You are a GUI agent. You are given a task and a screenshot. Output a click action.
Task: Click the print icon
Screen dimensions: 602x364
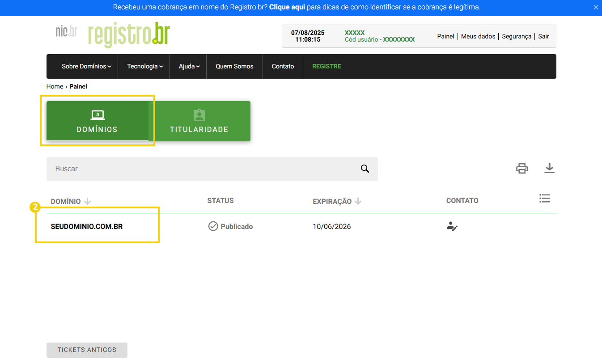[522, 169]
